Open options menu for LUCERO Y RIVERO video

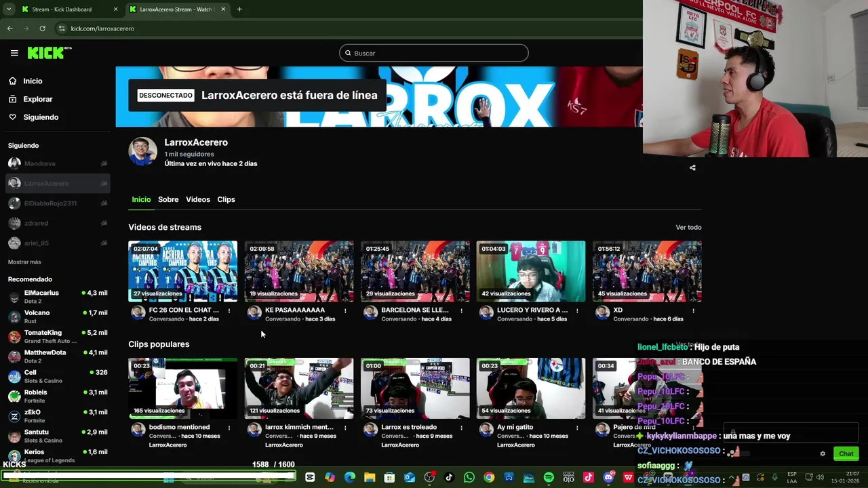[577, 311]
